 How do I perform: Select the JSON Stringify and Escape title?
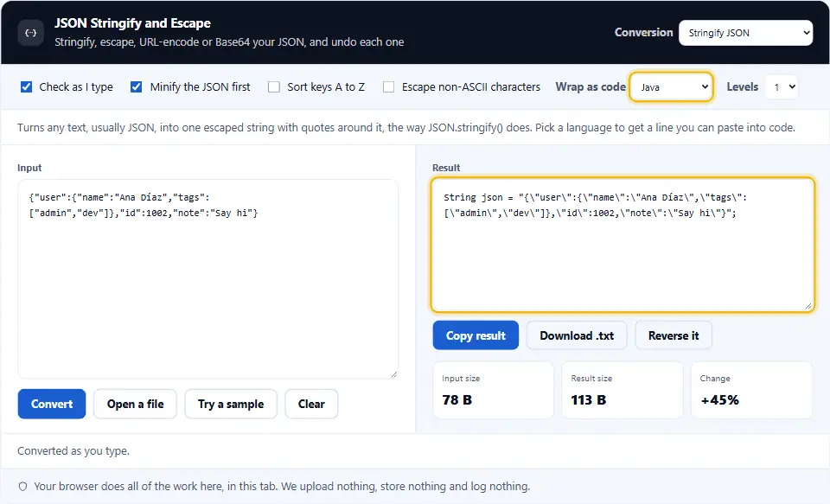(132, 23)
